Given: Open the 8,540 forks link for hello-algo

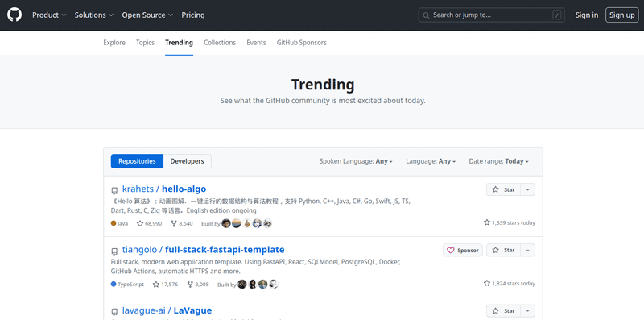Looking at the screenshot, I should 182,224.
